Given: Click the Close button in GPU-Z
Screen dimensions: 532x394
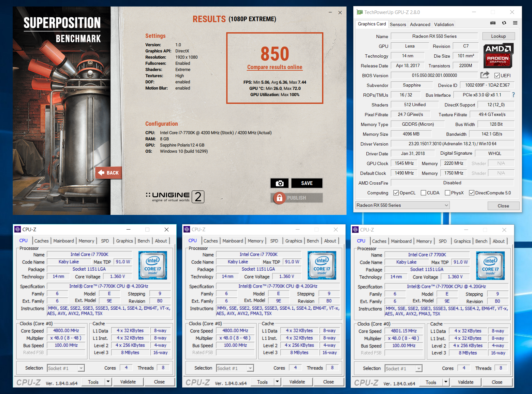Looking at the screenshot, I should pos(503,206).
